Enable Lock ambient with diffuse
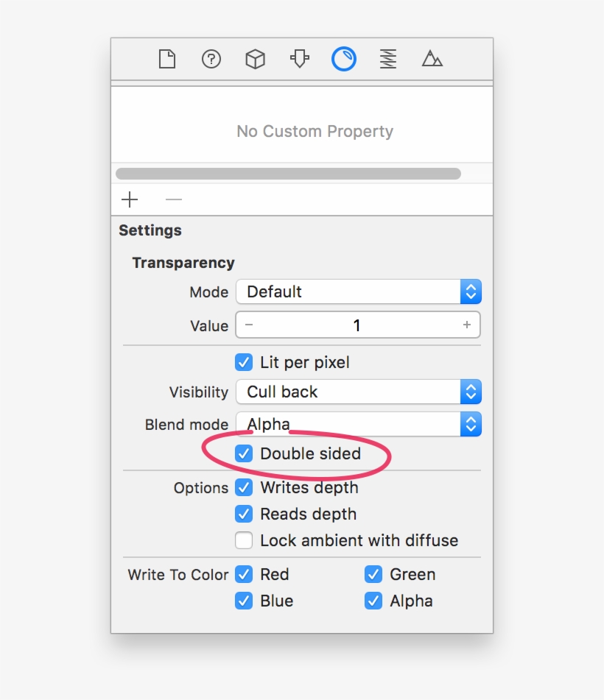The height and width of the screenshot is (700, 604). (244, 540)
